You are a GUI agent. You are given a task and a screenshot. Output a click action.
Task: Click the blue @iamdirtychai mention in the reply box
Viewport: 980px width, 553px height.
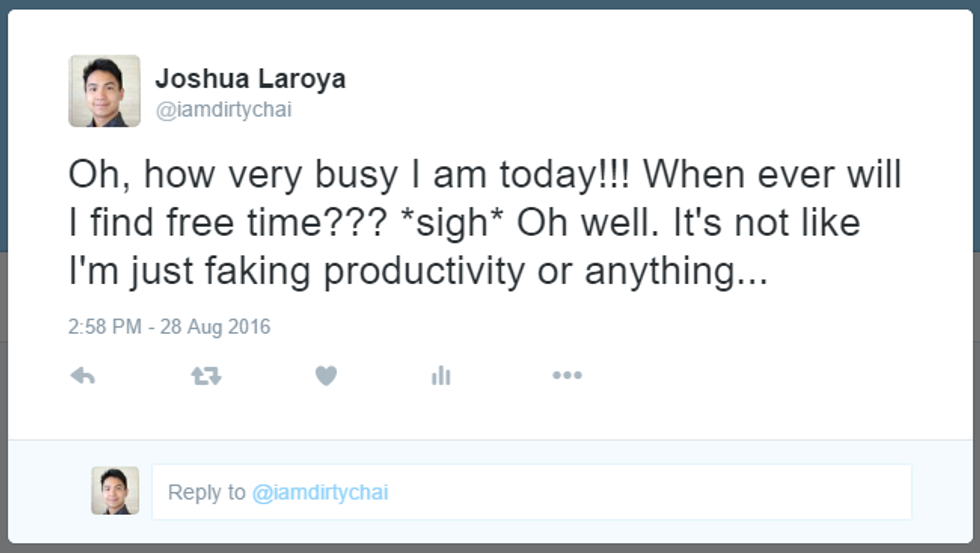pyautogui.click(x=319, y=492)
